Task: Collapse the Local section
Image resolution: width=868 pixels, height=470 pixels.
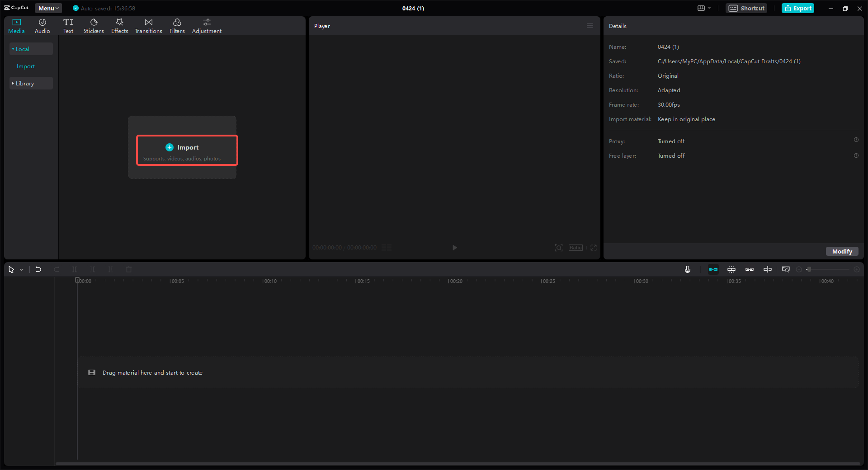Action: pos(21,49)
